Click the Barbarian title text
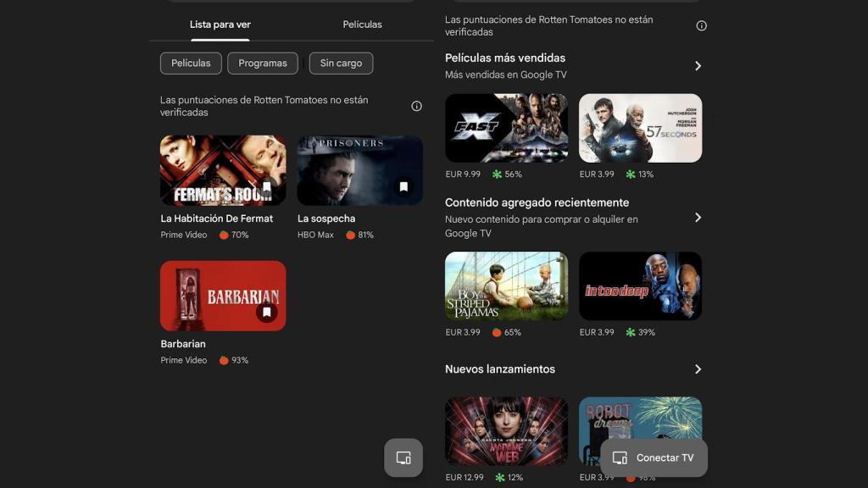 coord(183,344)
